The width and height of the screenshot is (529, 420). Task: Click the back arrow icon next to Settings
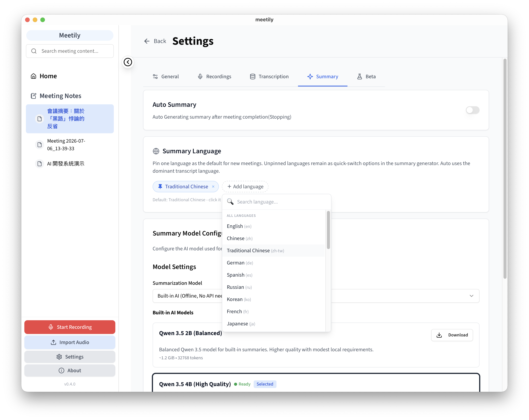(147, 41)
